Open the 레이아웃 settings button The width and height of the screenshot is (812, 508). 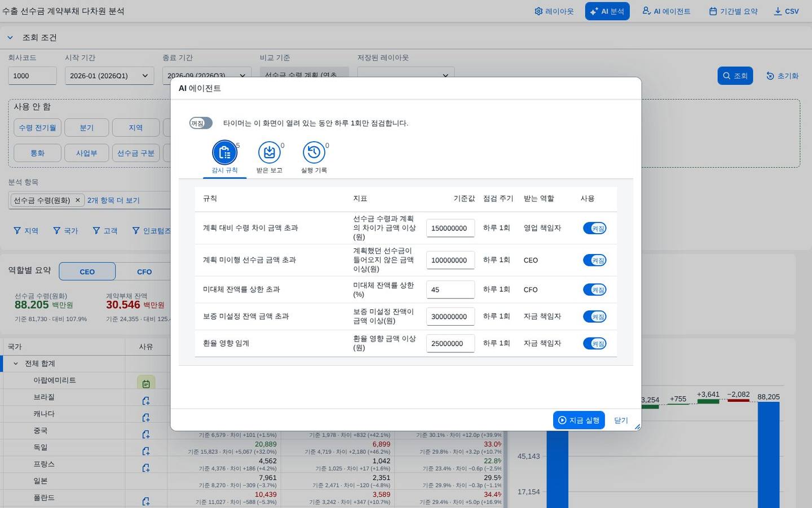click(x=554, y=11)
